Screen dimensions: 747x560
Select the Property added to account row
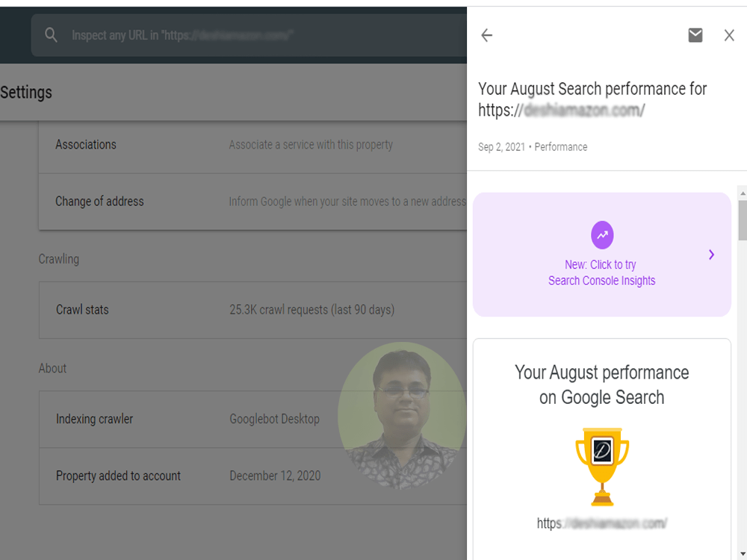[x=253, y=476]
